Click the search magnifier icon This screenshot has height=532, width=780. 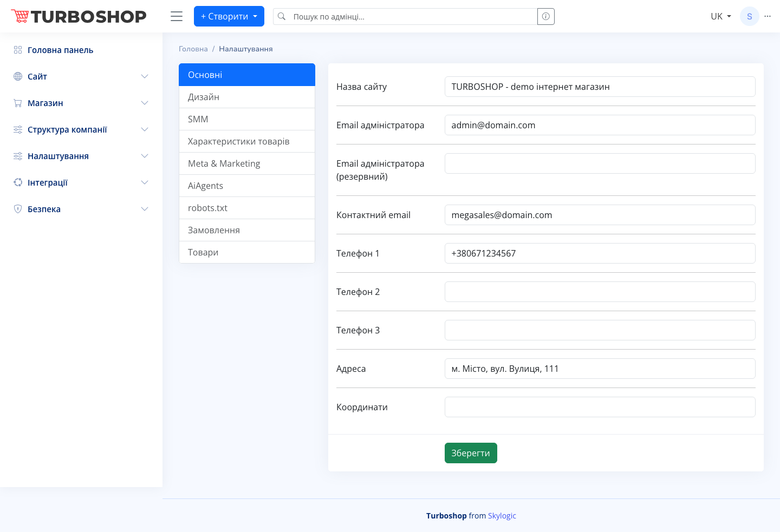click(x=282, y=16)
